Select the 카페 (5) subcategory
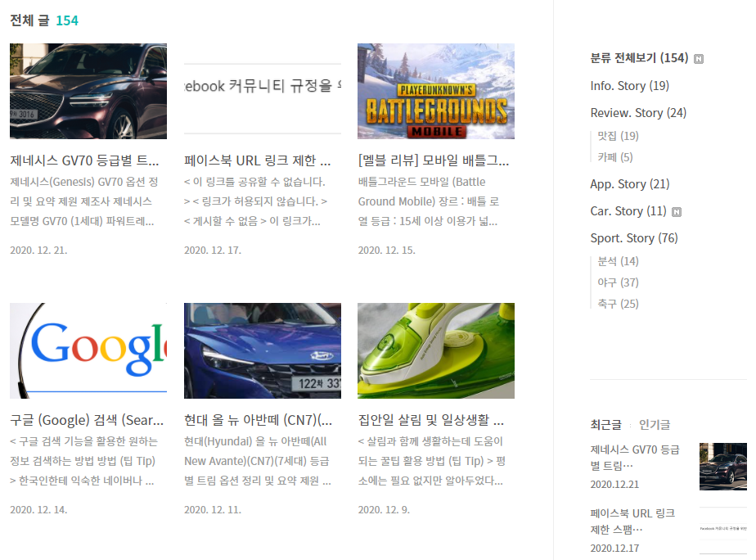 [x=614, y=157]
